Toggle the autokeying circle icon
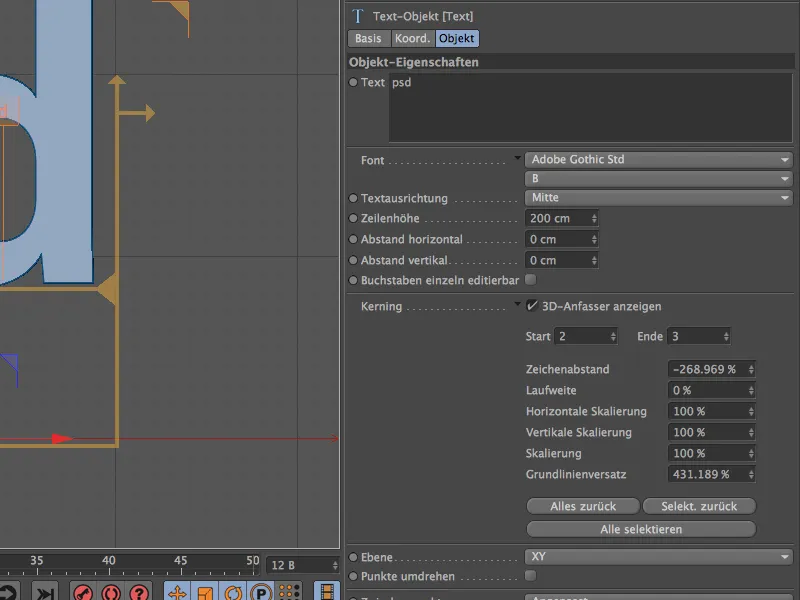 click(111, 592)
